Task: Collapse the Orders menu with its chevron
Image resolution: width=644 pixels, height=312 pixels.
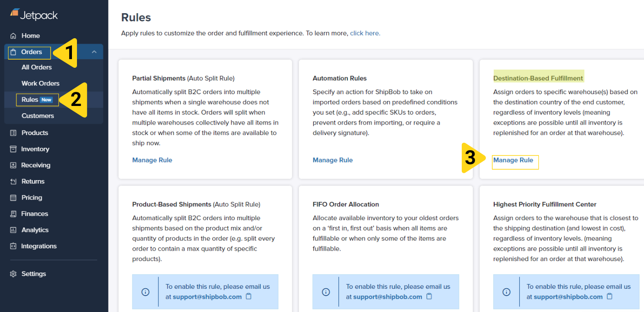Action: click(94, 52)
